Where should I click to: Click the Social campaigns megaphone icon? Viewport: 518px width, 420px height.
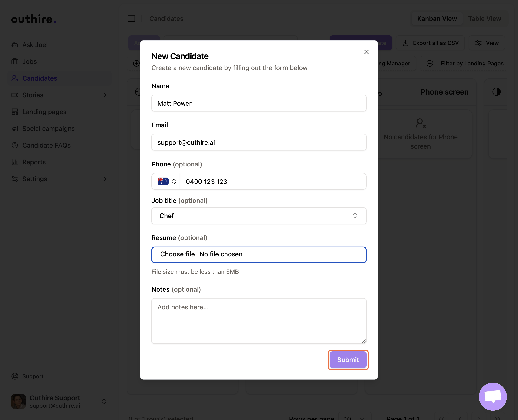pyautogui.click(x=15, y=129)
